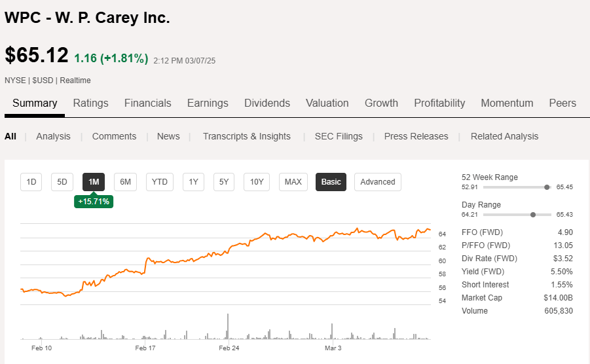Select the 10Y chart period
Viewport: 590px width, 364px height.
pyautogui.click(x=257, y=182)
